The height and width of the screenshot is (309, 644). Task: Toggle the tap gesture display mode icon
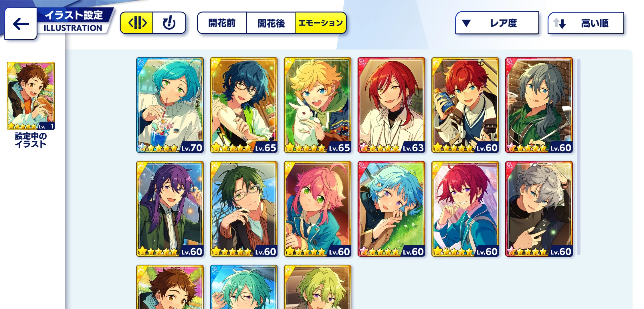pyautogui.click(x=169, y=23)
